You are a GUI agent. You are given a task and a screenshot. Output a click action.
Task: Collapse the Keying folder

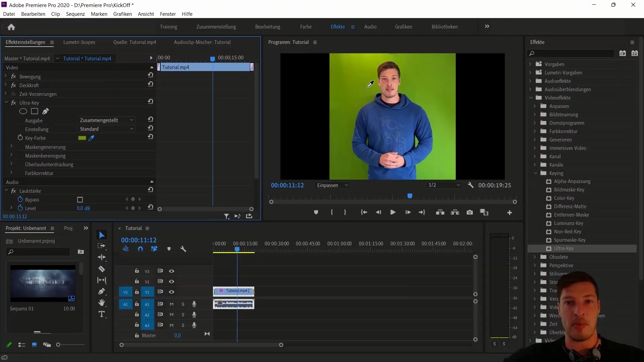(536, 173)
